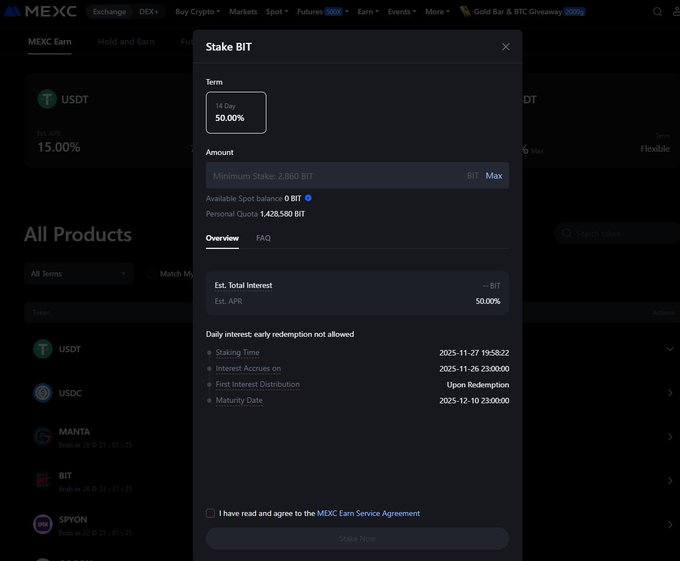Click the First Interest Distribution label
Viewport: 680px width, 561px height.
coord(258,385)
